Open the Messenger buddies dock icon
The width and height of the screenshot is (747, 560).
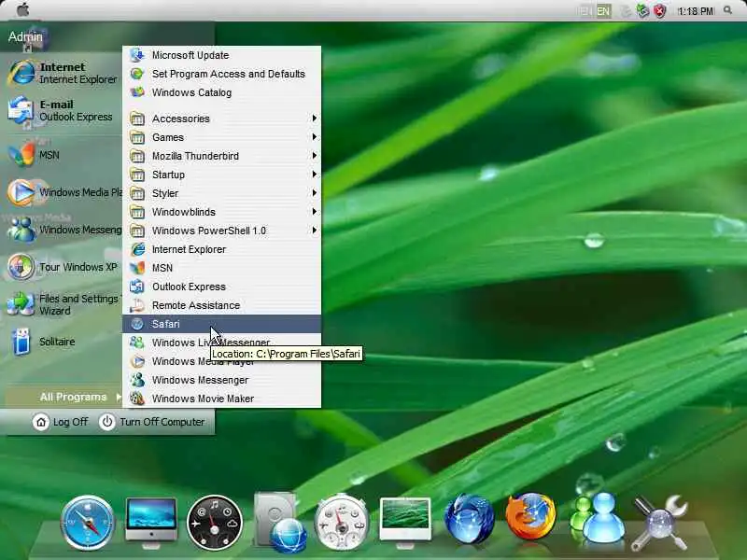[x=598, y=518]
